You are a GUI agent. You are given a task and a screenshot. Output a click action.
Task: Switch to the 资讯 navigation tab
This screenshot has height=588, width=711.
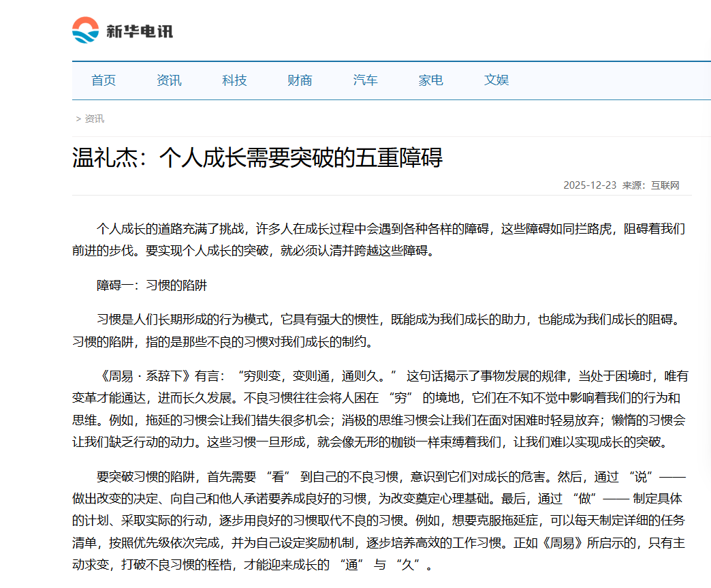click(169, 80)
